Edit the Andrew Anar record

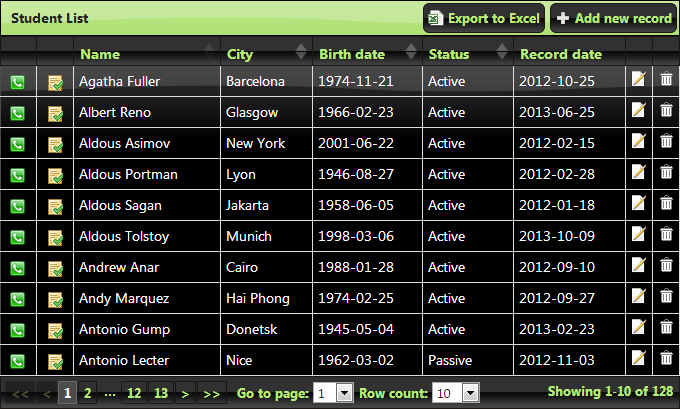pos(638,265)
